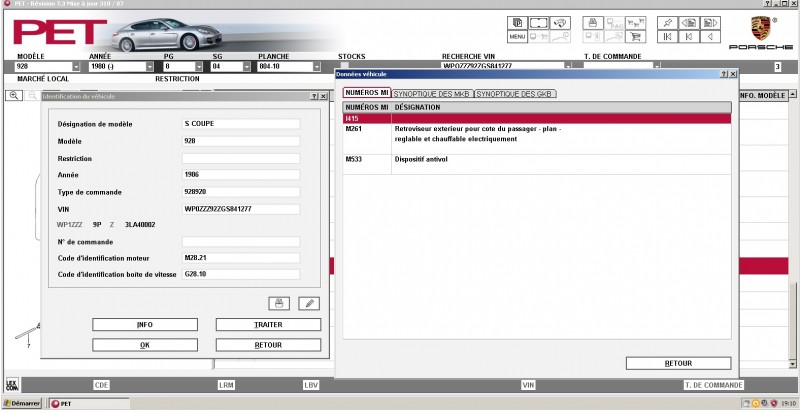Click the engine code field M28.21
Viewport: 800px width, 413px height.
coord(241,258)
